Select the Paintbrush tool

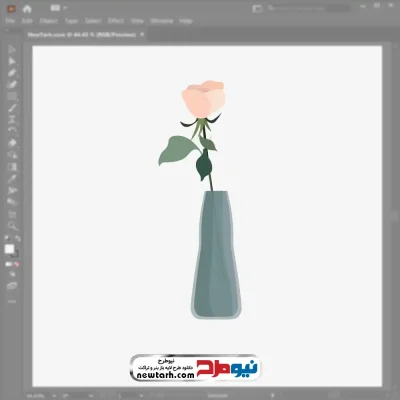(x=12, y=108)
